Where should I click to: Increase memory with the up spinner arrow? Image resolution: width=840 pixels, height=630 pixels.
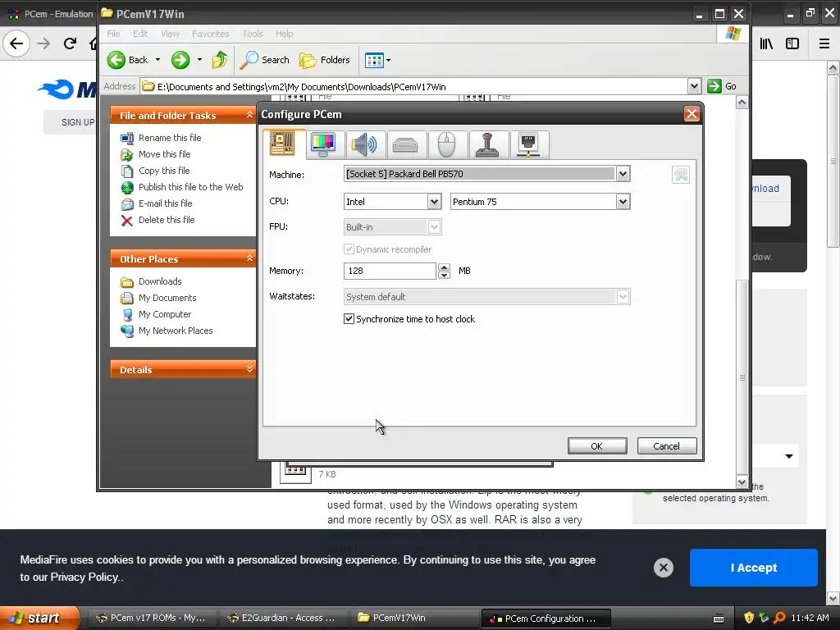coord(444,267)
